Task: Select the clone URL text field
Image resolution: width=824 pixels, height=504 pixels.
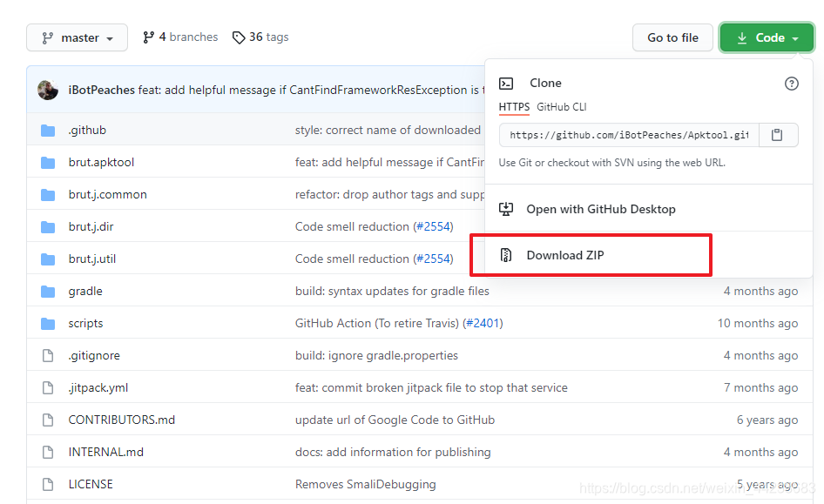Action: (629, 135)
